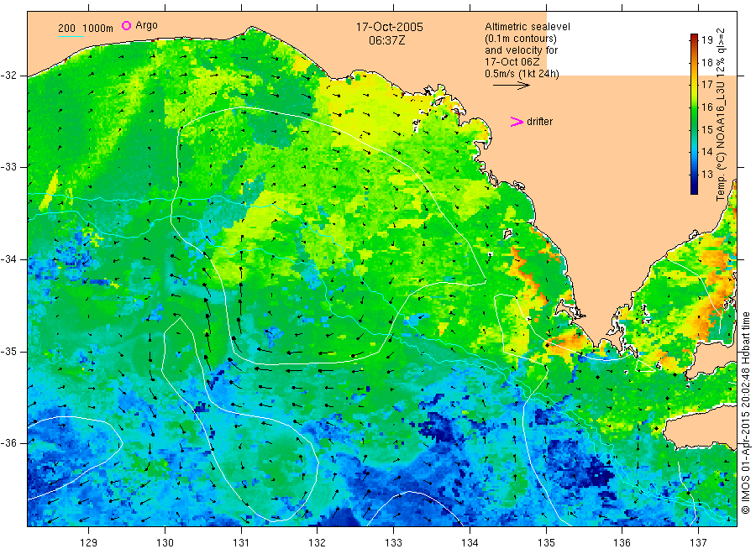Click longitude axis label 137
The image size is (756, 554).
698,543
